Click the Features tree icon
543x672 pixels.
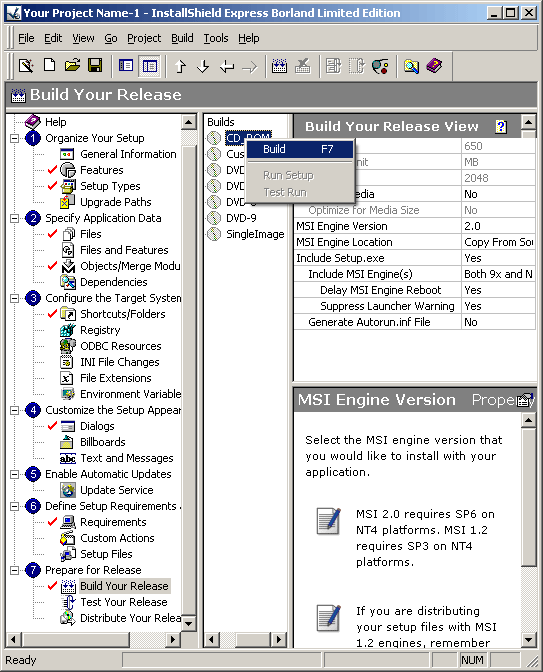[67, 170]
